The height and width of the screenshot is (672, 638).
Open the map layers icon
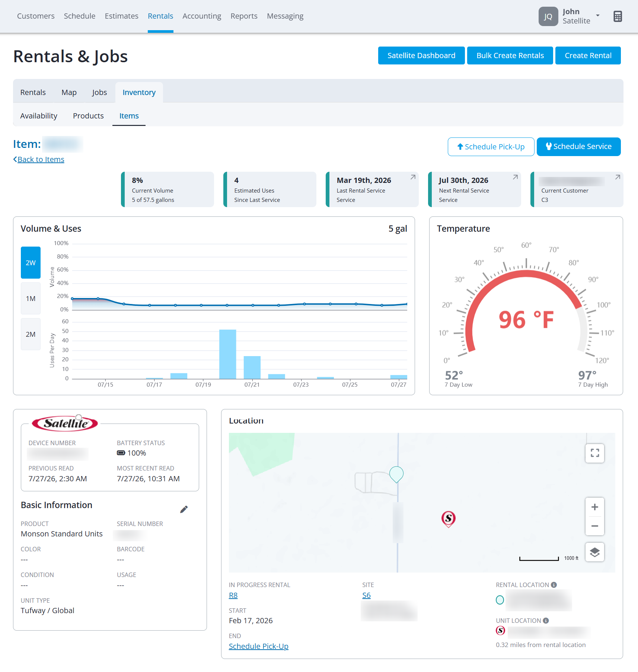pos(595,552)
